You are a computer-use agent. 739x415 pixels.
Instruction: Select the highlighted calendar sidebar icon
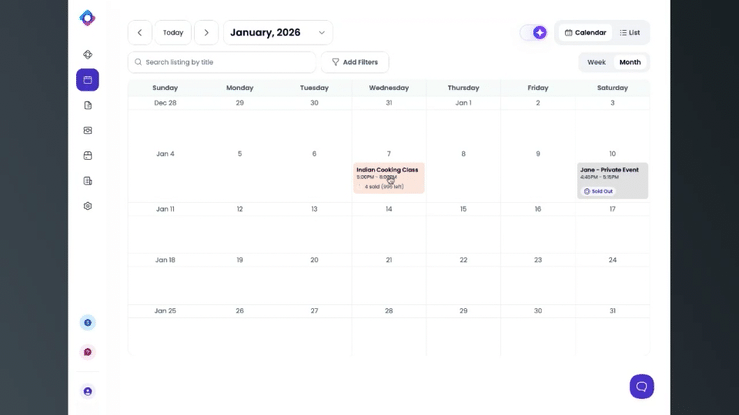(x=87, y=80)
